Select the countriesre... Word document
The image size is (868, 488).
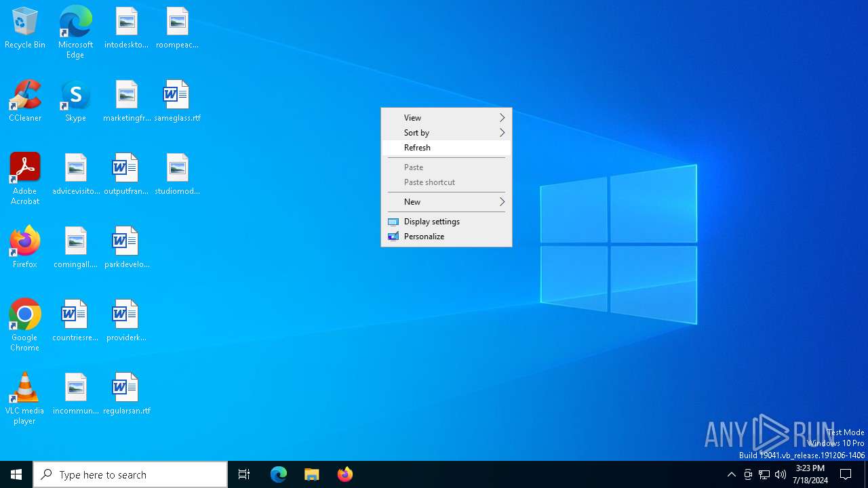[75, 321]
